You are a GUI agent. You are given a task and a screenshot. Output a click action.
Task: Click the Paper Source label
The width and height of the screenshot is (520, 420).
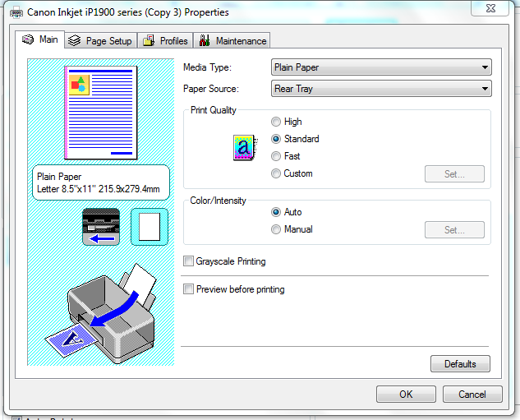(211, 89)
